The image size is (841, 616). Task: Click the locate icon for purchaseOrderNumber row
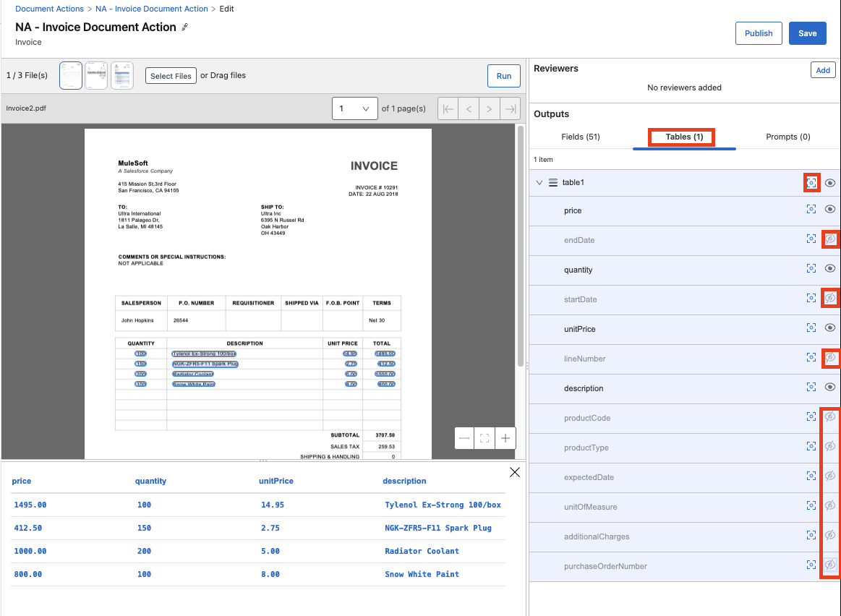tap(811, 565)
